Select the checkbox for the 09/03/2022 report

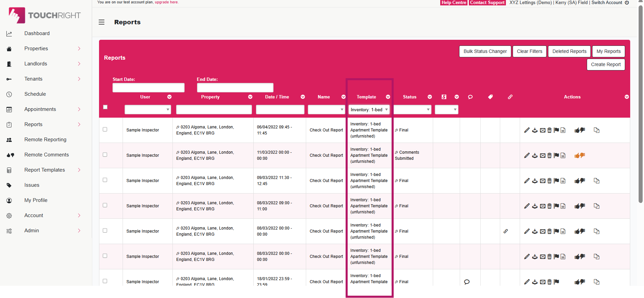(x=105, y=180)
